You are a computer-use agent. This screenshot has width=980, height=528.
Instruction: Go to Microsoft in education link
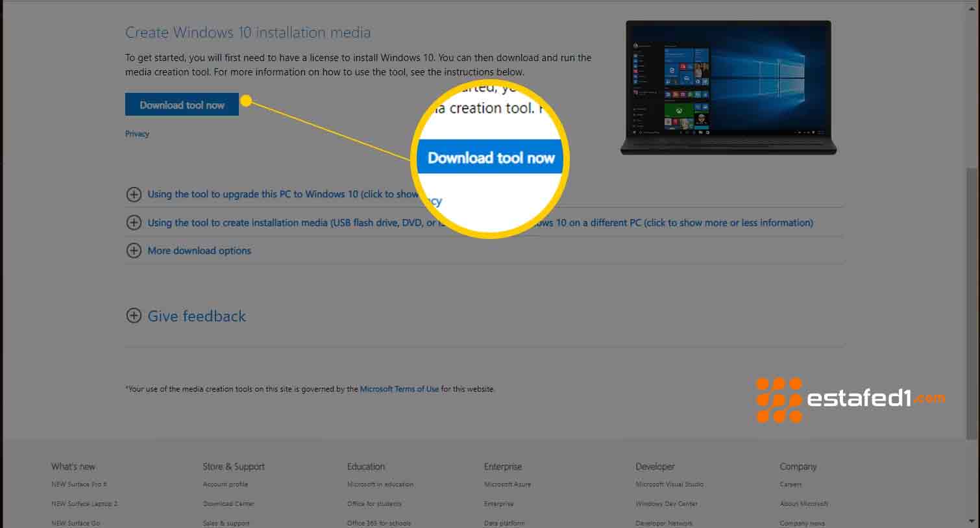point(380,484)
